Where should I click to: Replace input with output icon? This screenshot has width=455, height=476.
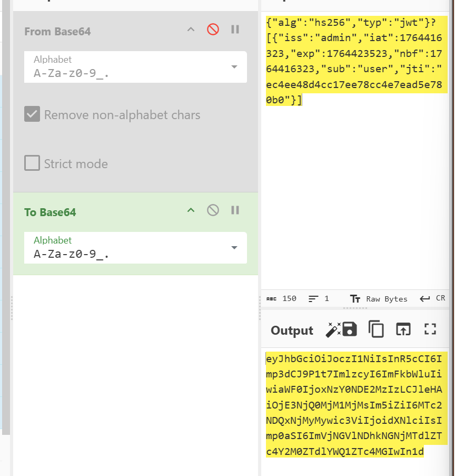[403, 329]
